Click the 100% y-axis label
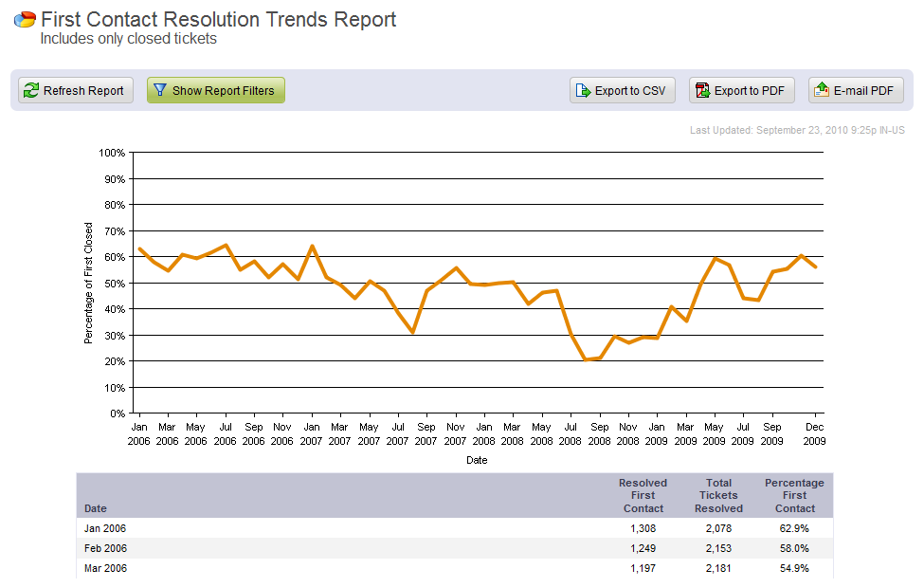The width and height of the screenshot is (924, 588). [x=112, y=153]
